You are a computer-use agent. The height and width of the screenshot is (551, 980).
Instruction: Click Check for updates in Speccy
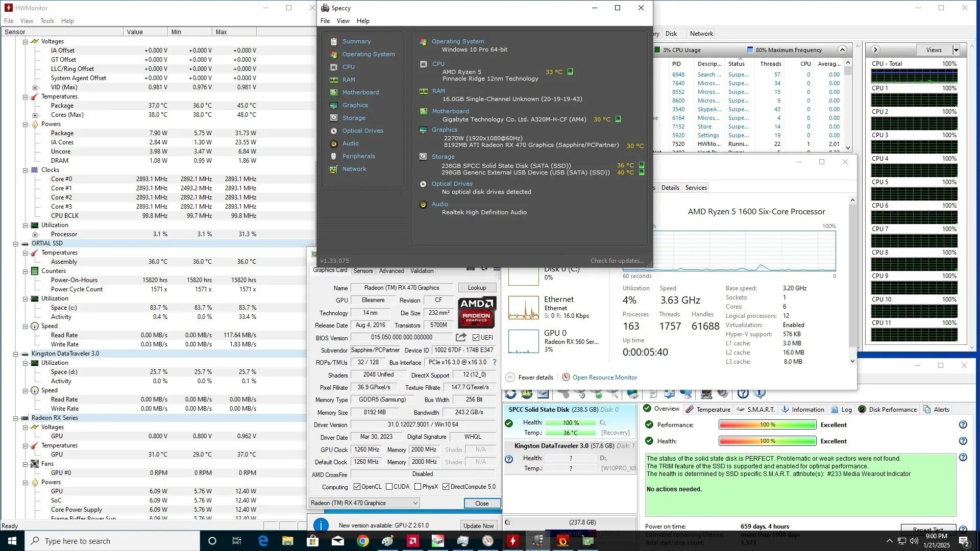(x=617, y=261)
